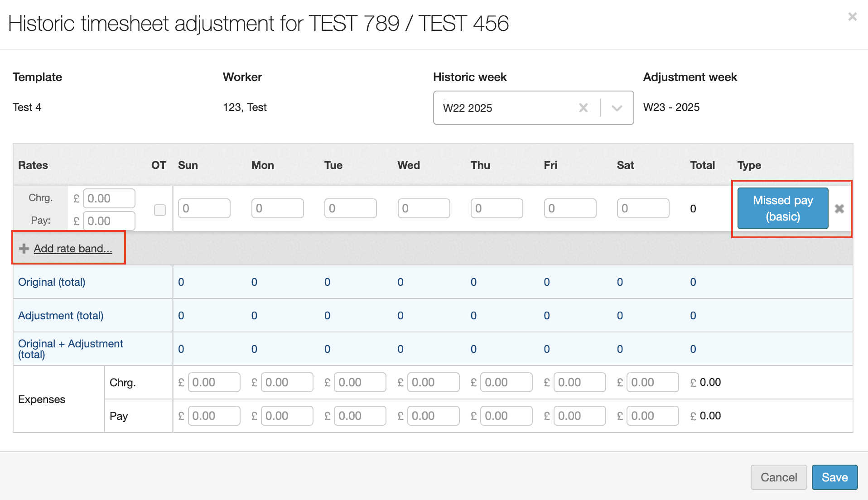This screenshot has height=500, width=868.
Task: Cancel the timesheet adjustment
Action: [x=778, y=477]
